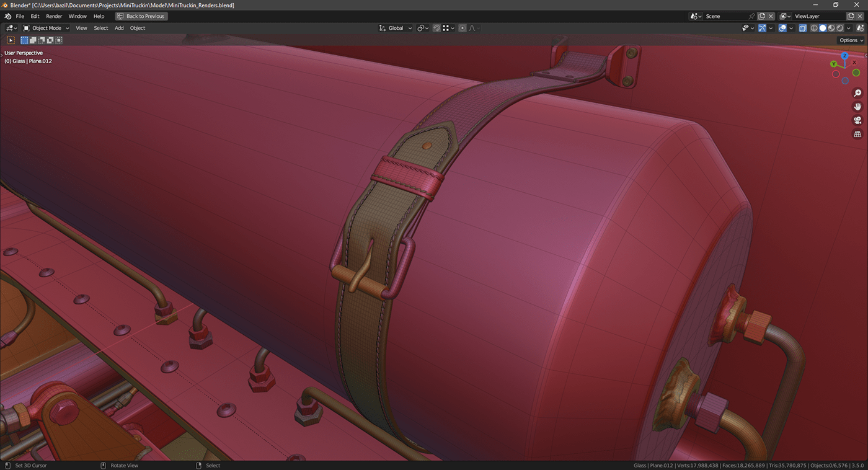Enable proportional editing toggle
This screenshot has height=470, width=868.
click(x=462, y=28)
